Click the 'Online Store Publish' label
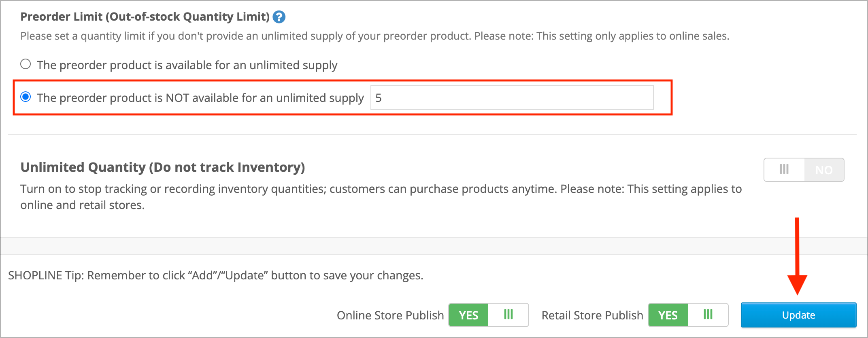This screenshot has height=338, width=868. 390,315
